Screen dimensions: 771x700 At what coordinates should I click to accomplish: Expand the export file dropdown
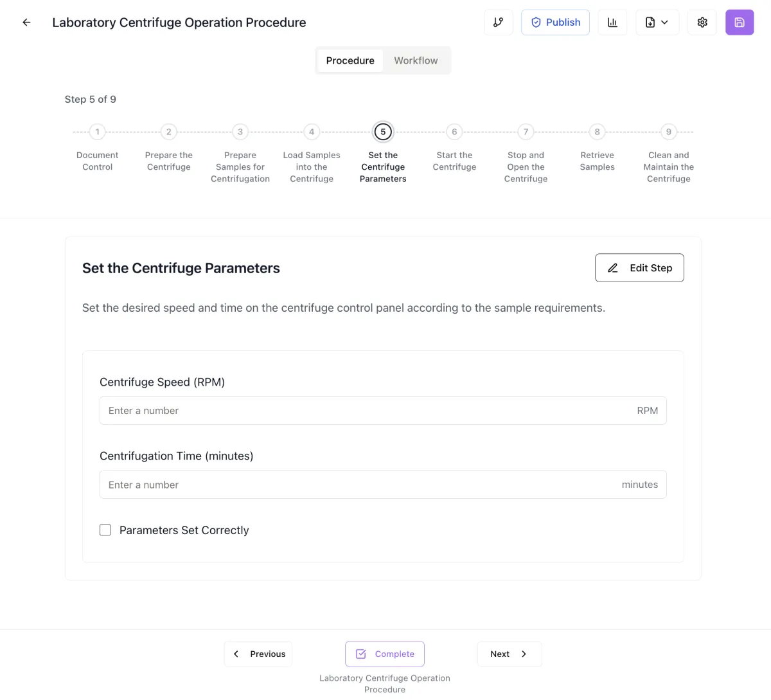pyautogui.click(x=657, y=22)
